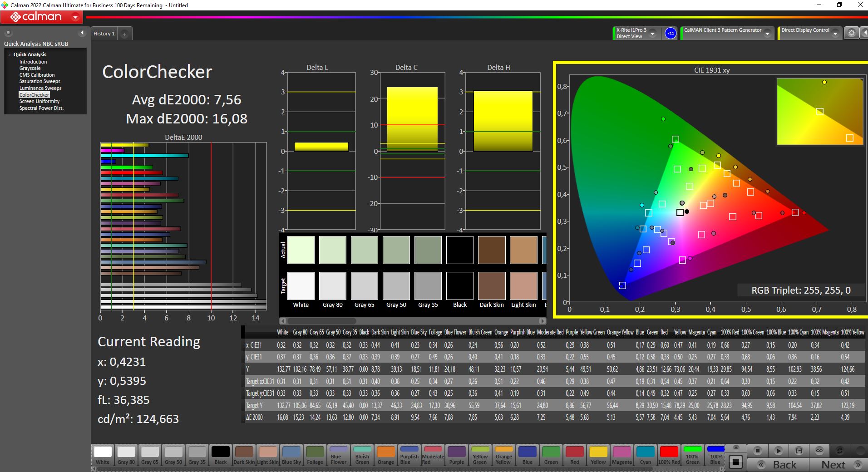Open the Calman main menu dropdown
868x472 pixels.
pyautogui.click(x=75, y=17)
